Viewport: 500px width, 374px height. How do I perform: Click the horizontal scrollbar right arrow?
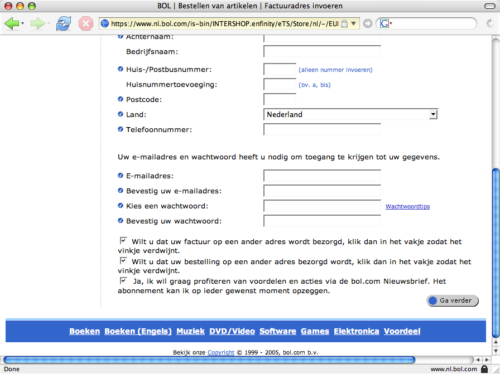click(x=486, y=360)
